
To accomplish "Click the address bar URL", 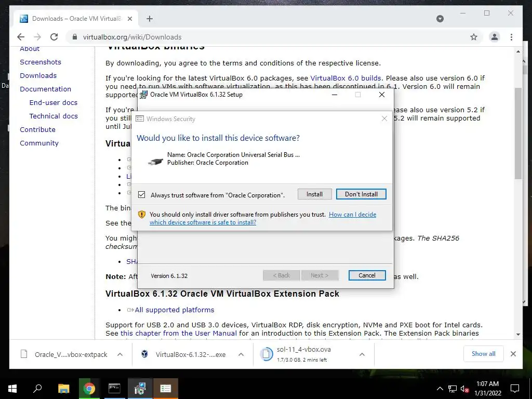I will [132, 37].
